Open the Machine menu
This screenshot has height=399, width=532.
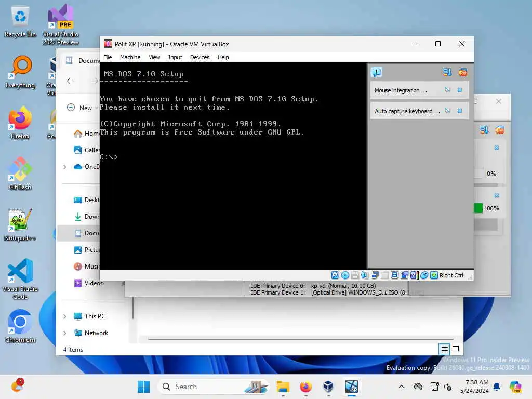point(130,57)
